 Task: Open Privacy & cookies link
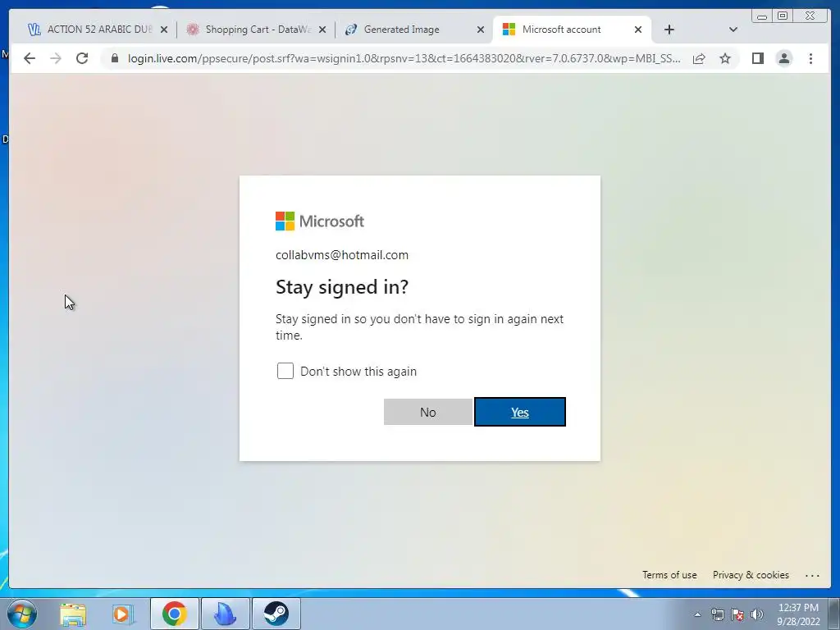[x=751, y=575]
